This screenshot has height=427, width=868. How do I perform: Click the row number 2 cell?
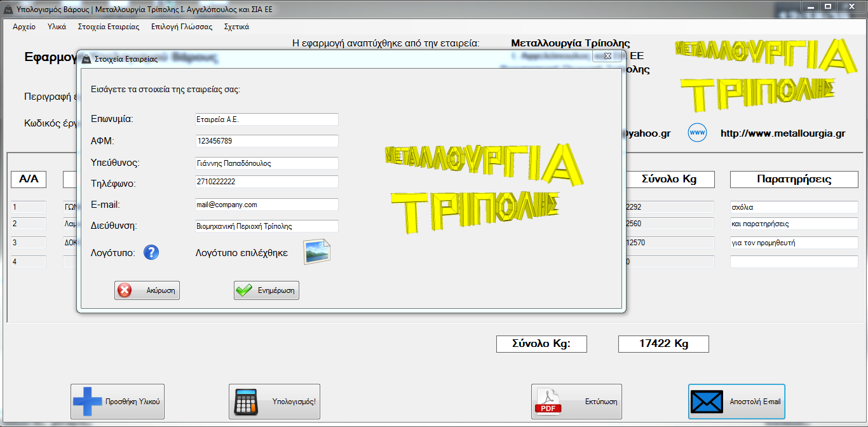coord(29,224)
